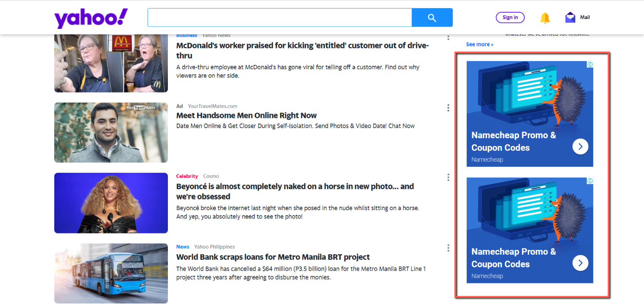The height and width of the screenshot is (306, 644).
Task: Open options menu for McDonald's worker story
Action: [448, 37]
